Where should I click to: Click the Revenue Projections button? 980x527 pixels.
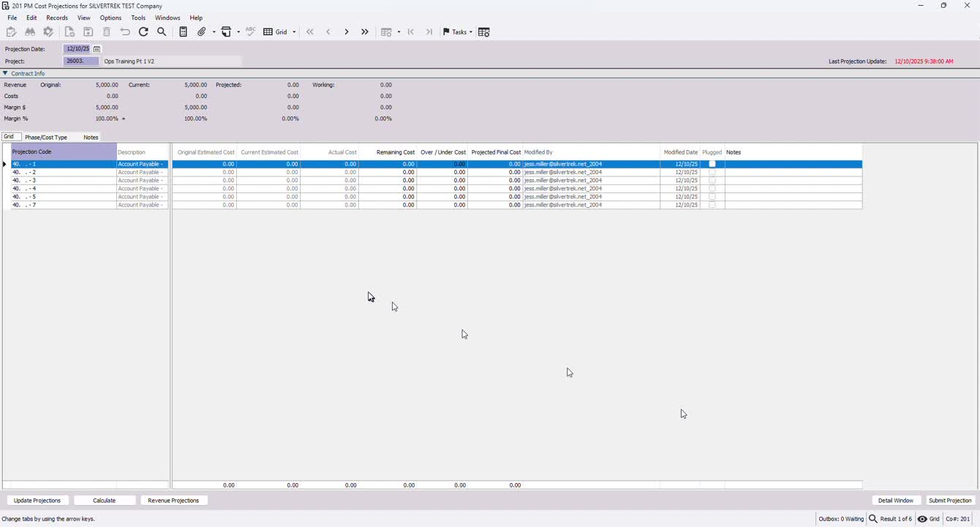(173, 501)
